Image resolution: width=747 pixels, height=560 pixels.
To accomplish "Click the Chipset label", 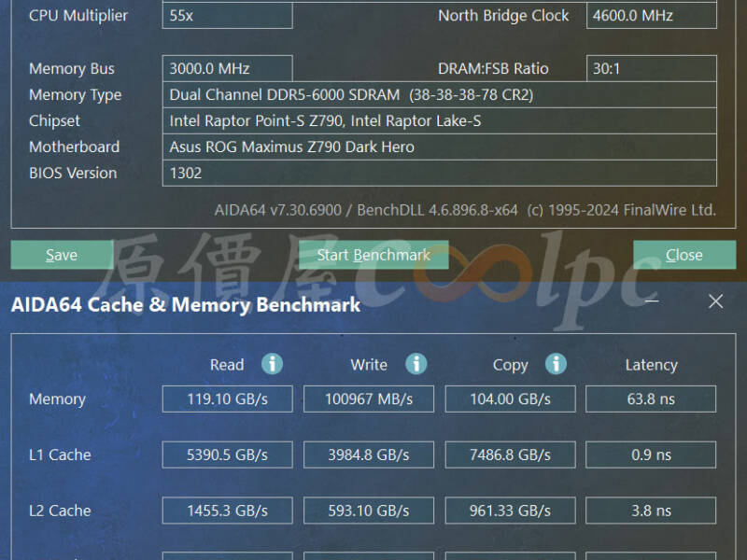I will click(55, 121).
